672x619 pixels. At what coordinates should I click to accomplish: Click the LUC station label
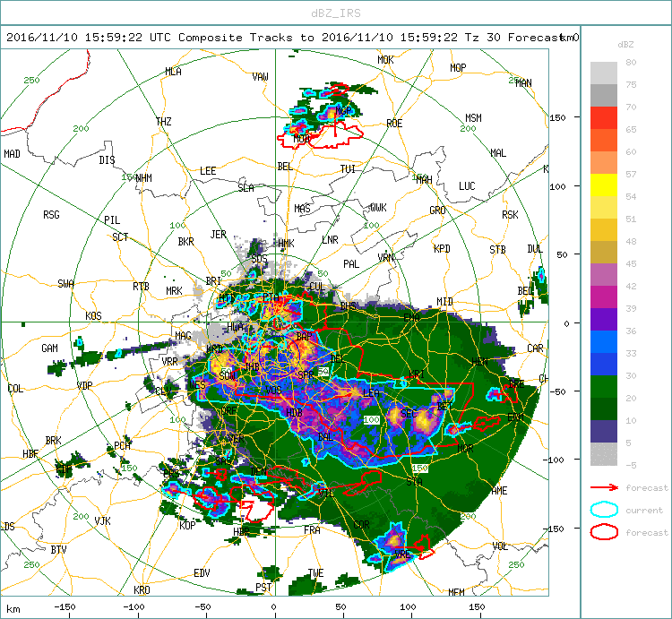(467, 186)
